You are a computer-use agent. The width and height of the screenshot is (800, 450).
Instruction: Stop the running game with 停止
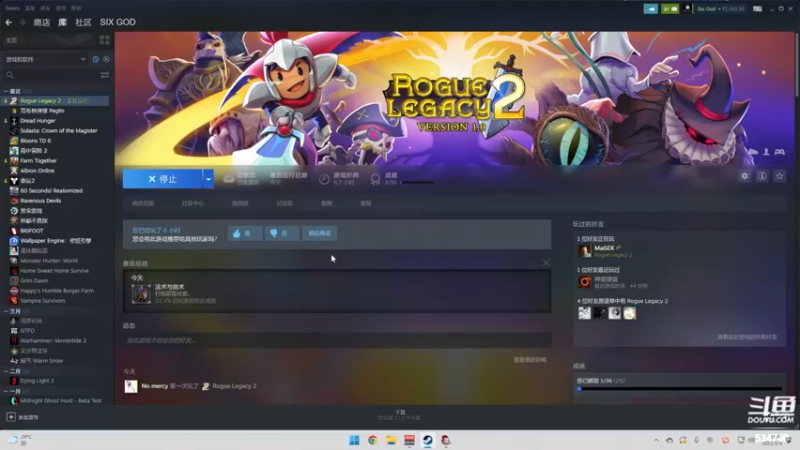tap(163, 179)
